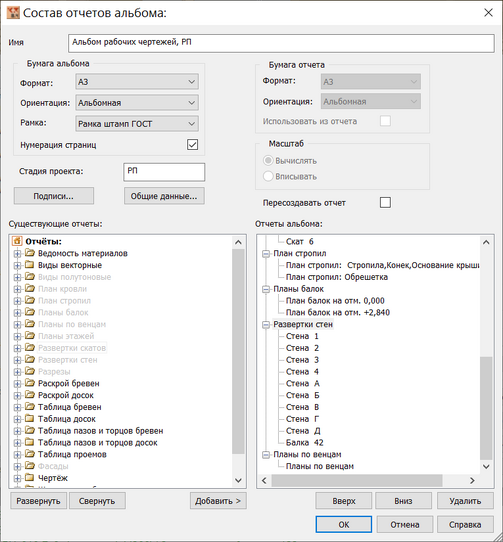
Task: Open the album Формат dropdown
Action: pyautogui.click(x=137, y=82)
